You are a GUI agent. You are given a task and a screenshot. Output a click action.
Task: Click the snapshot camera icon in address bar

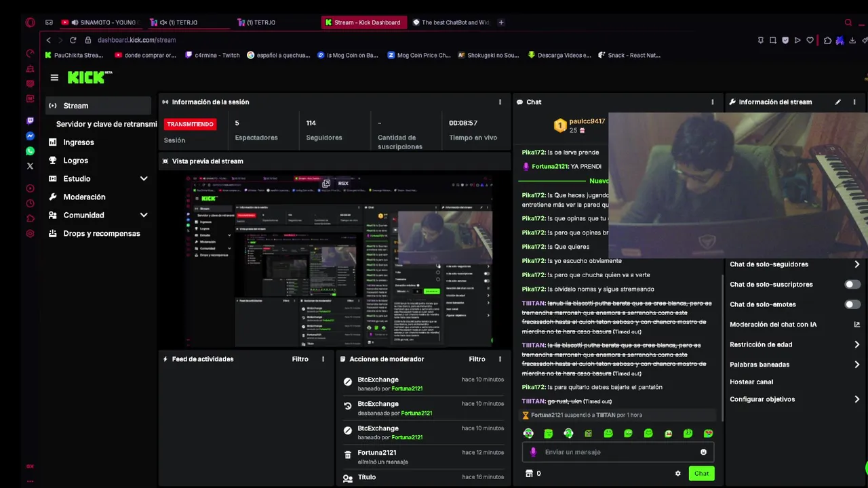772,40
